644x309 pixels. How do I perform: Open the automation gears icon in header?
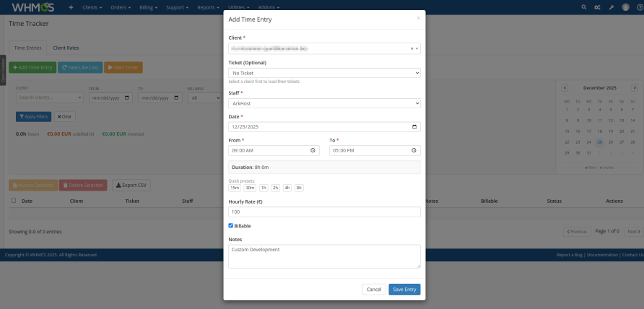pos(597,7)
